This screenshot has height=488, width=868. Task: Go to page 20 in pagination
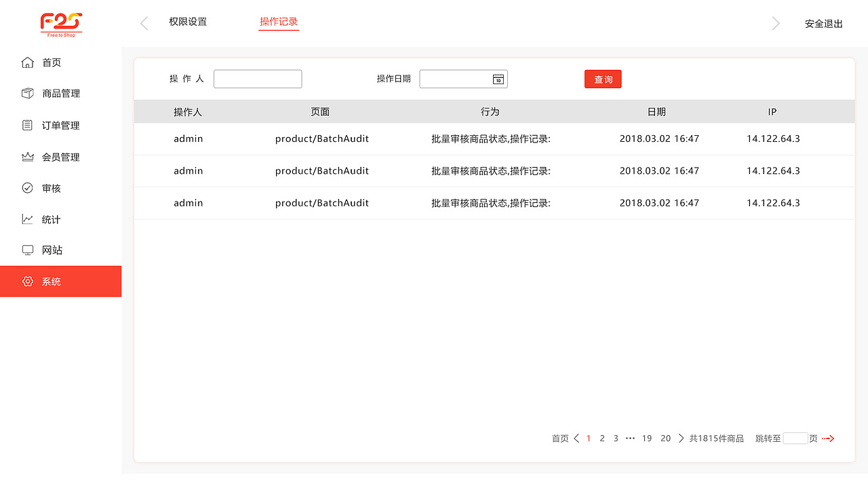tap(665, 438)
